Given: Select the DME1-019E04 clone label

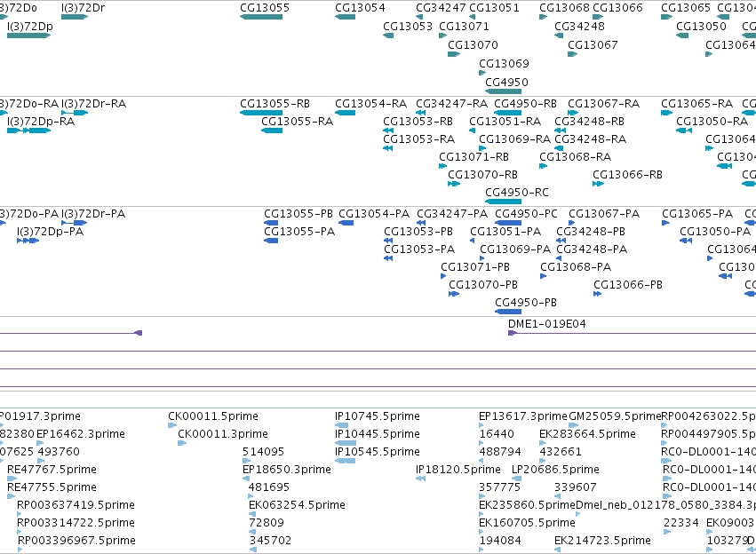Looking at the screenshot, I should pyautogui.click(x=547, y=324).
